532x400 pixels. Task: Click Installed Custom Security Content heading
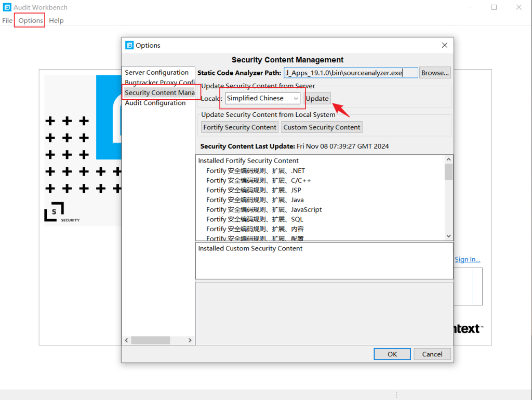pyautogui.click(x=250, y=248)
